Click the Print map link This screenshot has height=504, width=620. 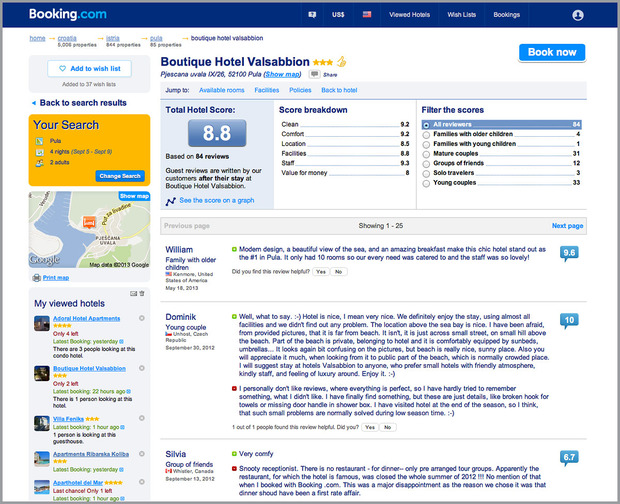coord(56,278)
